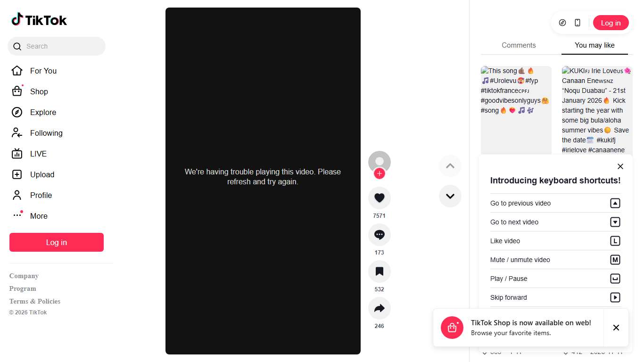Like the video with the heart icon

click(380, 198)
